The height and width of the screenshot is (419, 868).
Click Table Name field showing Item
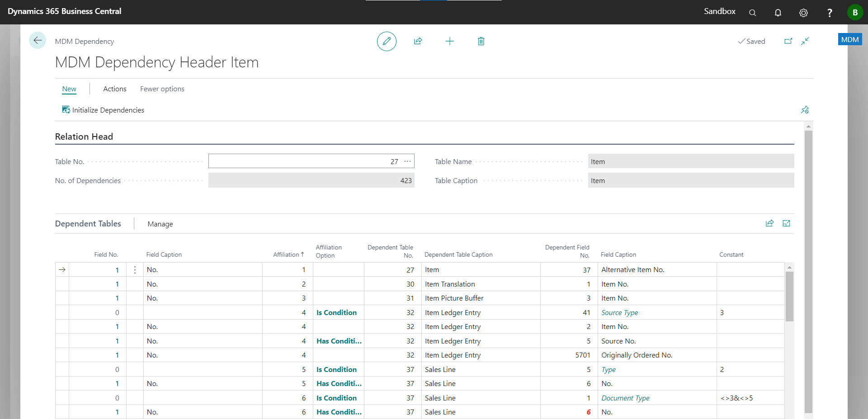point(691,161)
